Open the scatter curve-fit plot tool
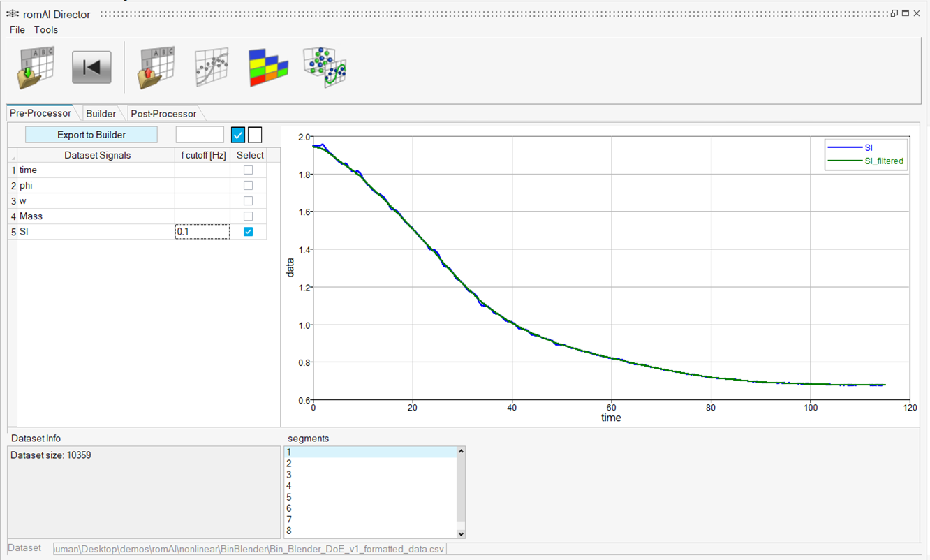This screenshot has height=560, width=930. pos(211,68)
